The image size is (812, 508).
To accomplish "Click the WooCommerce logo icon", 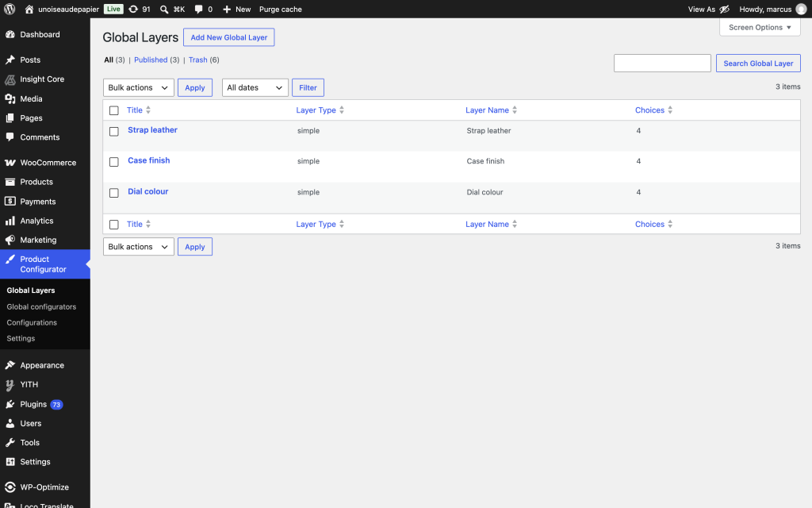I will (10, 163).
